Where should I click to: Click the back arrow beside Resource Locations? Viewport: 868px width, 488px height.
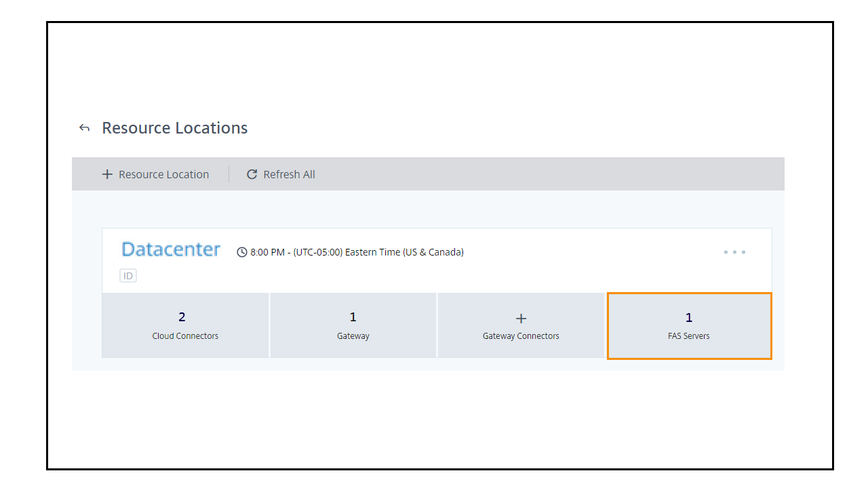(84, 128)
